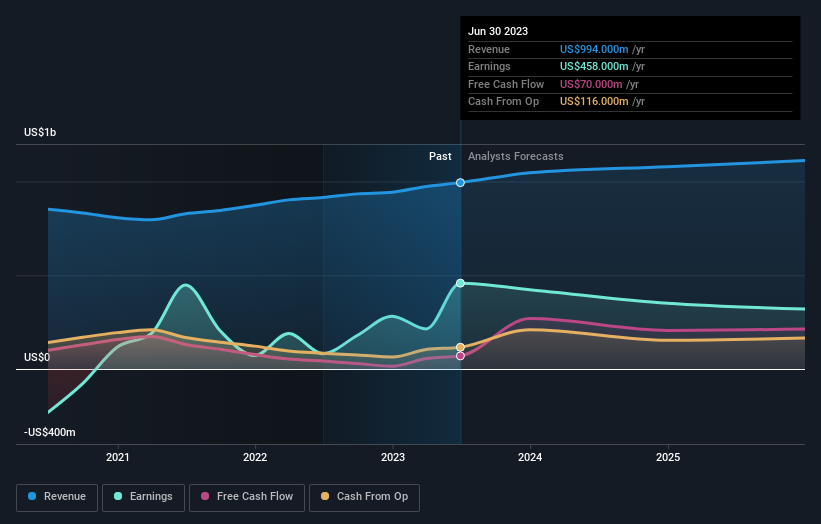This screenshot has height=524, width=821.
Task: Click the Analysts Forecasts label
Action: (x=516, y=157)
